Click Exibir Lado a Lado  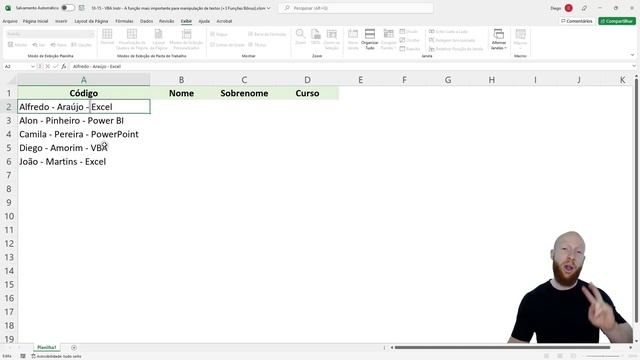coord(448,31)
